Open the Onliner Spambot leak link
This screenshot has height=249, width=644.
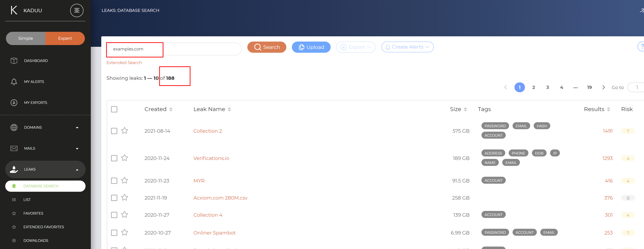coord(214,233)
